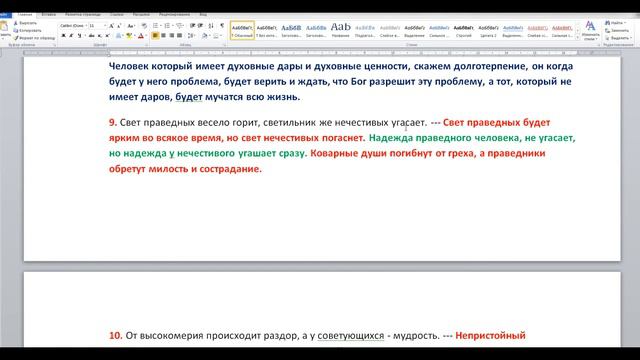Open the Change Case (Aa) menu
This screenshot has height=360, width=640.
click(131, 26)
